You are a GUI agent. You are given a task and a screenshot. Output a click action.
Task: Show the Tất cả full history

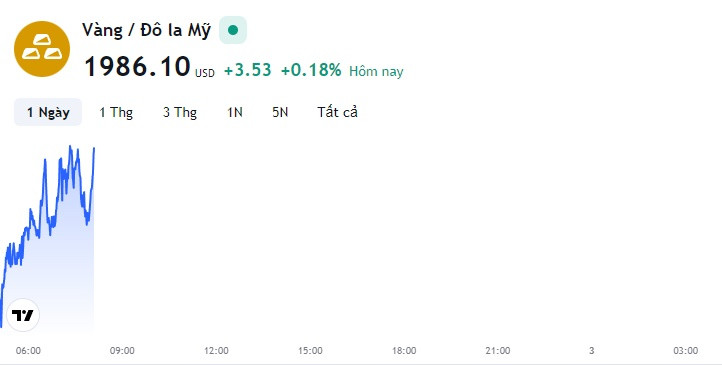pyautogui.click(x=338, y=112)
